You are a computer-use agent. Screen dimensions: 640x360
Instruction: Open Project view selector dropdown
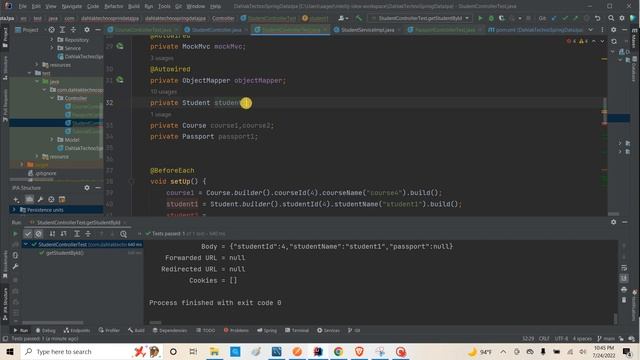click(x=31, y=30)
